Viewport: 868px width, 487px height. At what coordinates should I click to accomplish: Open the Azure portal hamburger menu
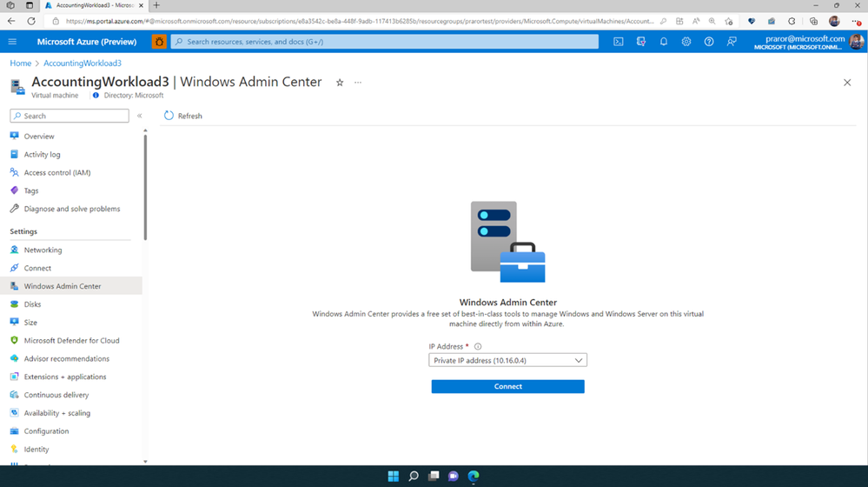coord(12,42)
